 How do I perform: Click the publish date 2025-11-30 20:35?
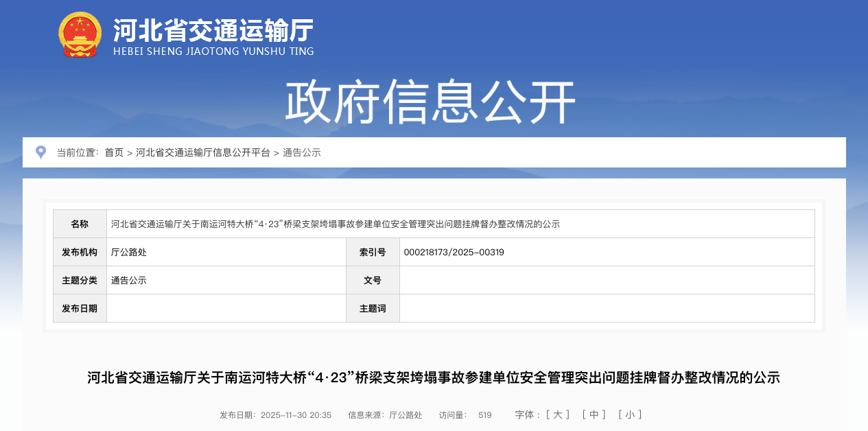point(296,415)
